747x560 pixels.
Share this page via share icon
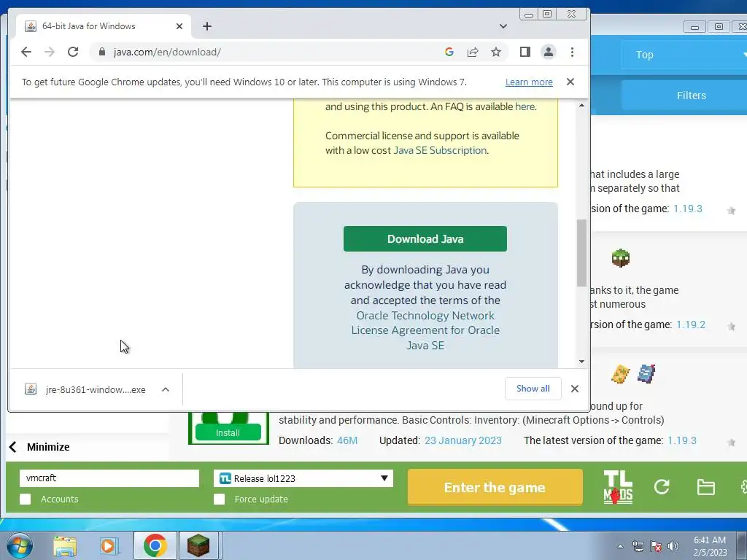[x=473, y=52]
